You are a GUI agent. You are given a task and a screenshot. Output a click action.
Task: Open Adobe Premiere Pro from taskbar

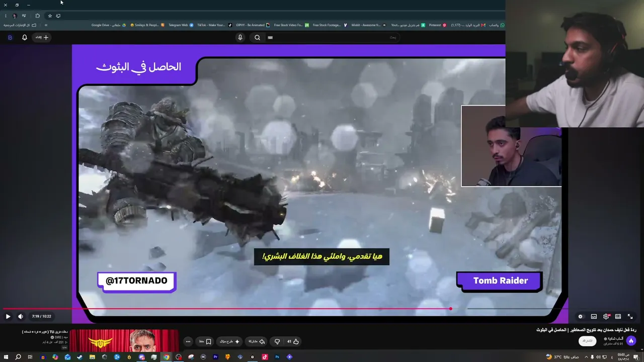coord(215,357)
